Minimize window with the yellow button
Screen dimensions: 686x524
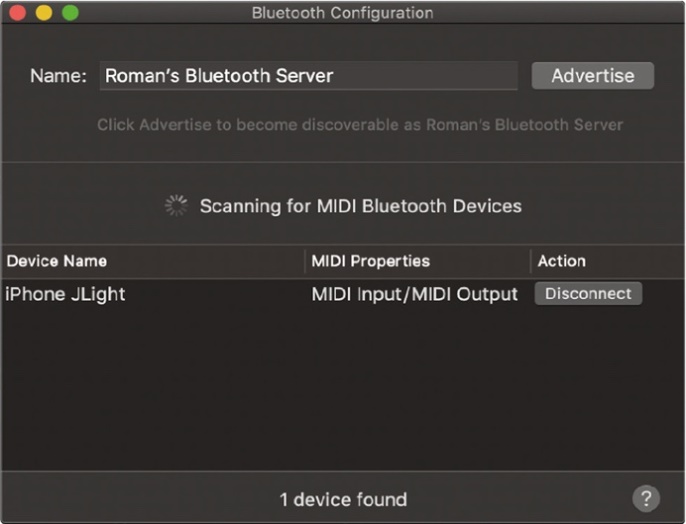[44, 13]
